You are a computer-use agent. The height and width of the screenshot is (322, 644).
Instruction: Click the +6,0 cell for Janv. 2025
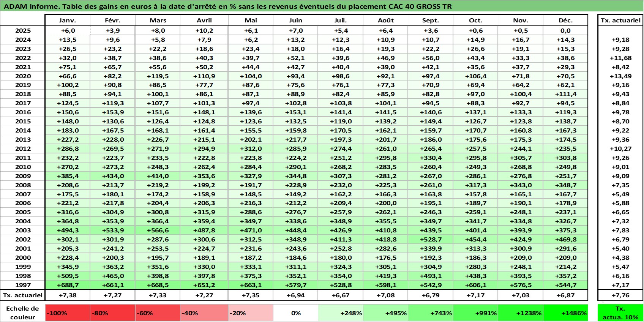click(68, 31)
